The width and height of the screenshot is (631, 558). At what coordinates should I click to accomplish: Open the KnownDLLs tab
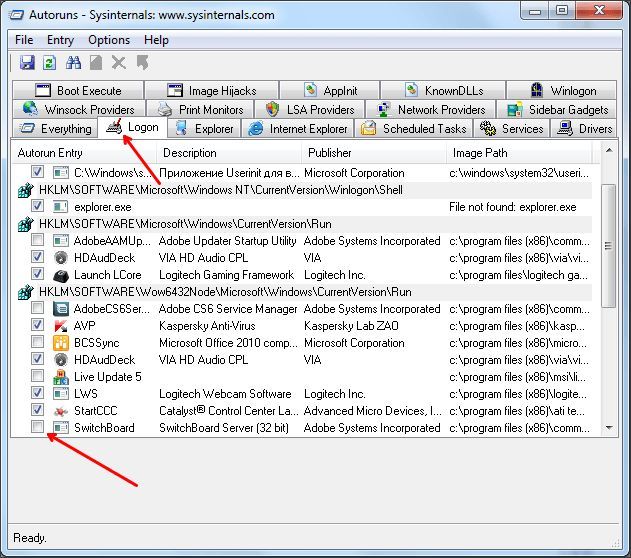click(x=443, y=91)
